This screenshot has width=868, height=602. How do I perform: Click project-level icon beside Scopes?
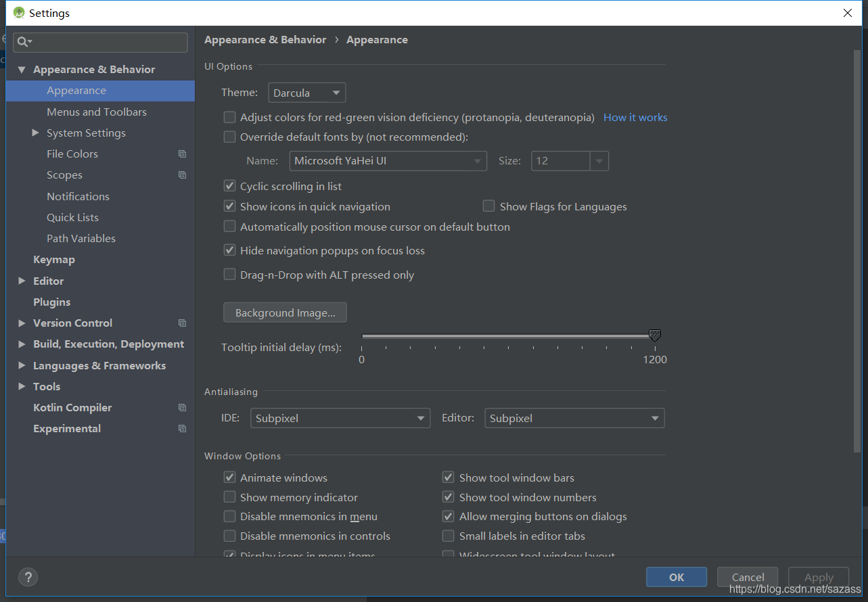182,175
